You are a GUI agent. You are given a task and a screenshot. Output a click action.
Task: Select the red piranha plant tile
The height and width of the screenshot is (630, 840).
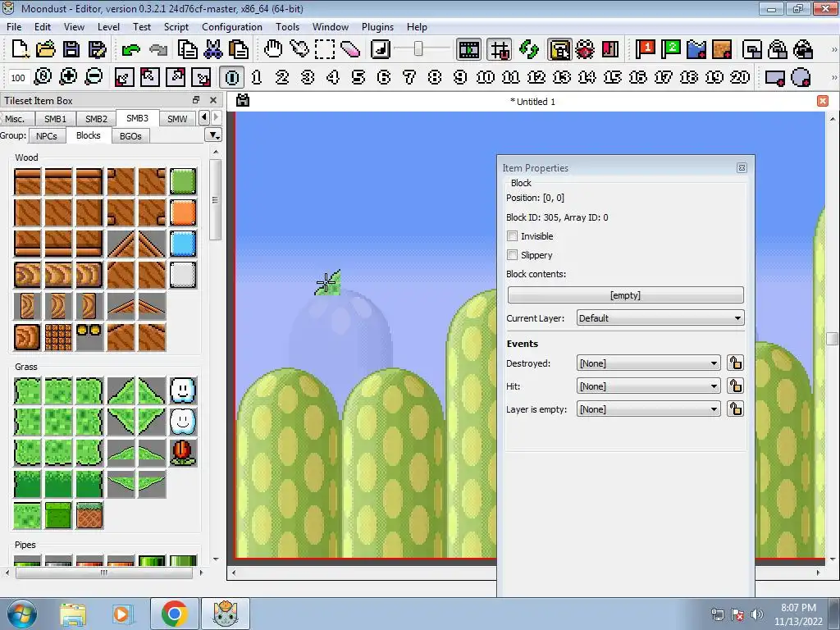click(x=183, y=453)
